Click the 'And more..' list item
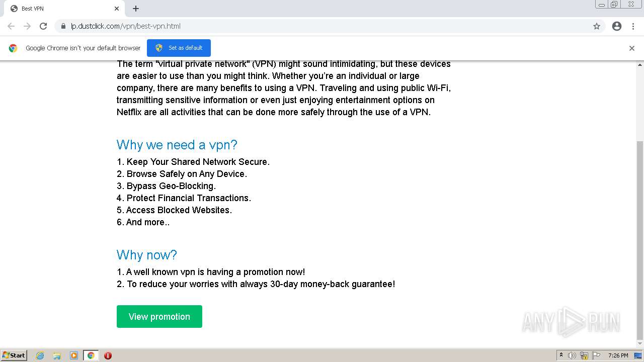The width and height of the screenshot is (644, 362). pyautogui.click(x=143, y=222)
